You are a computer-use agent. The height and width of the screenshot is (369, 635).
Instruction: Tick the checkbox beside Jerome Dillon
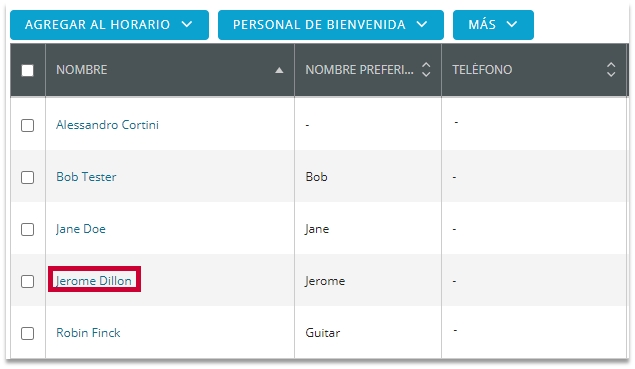pos(28,282)
